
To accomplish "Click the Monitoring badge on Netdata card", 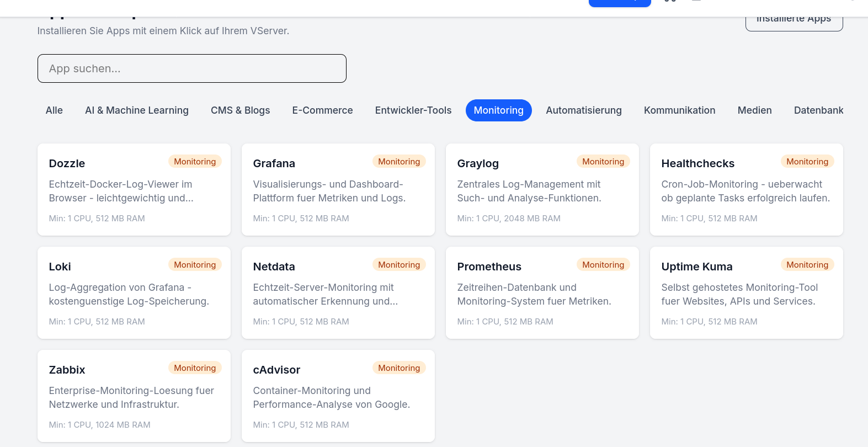I will (399, 264).
